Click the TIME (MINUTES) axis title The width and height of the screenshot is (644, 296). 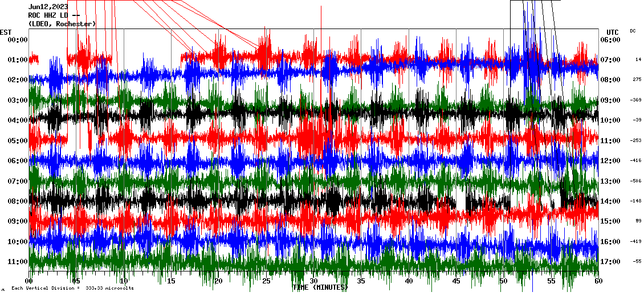(320, 287)
